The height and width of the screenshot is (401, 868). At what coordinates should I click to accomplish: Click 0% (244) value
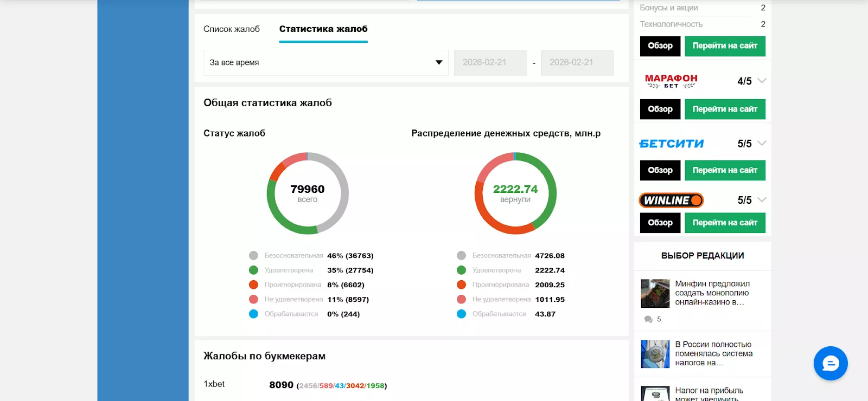point(343,314)
